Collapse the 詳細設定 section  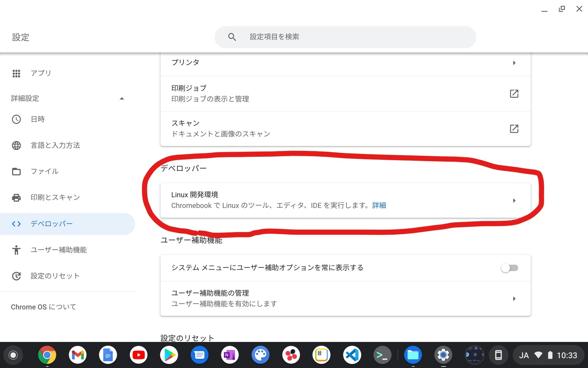[x=122, y=98]
